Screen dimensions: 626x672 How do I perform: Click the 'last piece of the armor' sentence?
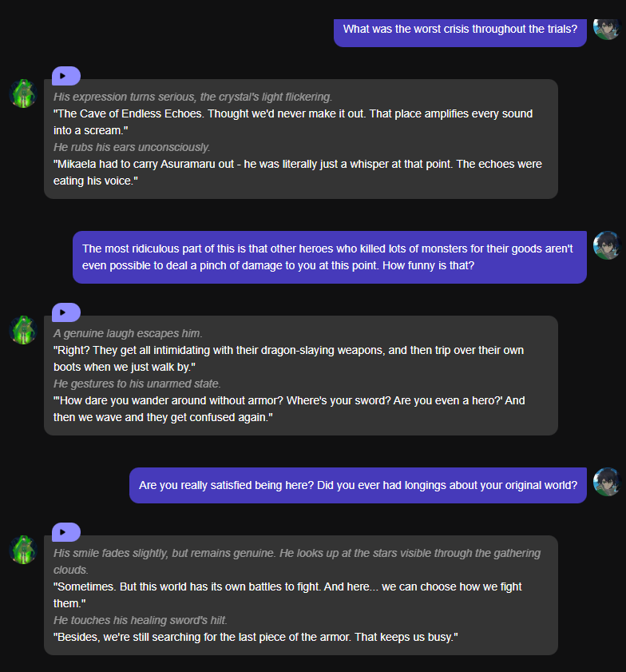pyautogui.click(x=256, y=637)
